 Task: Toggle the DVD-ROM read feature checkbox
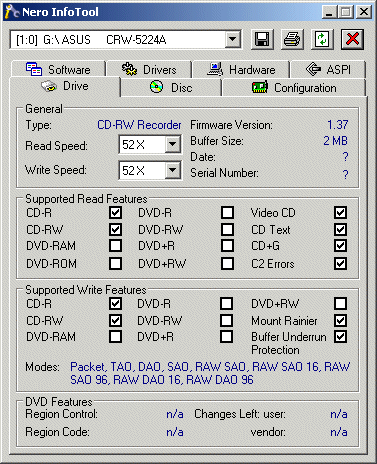point(115,263)
